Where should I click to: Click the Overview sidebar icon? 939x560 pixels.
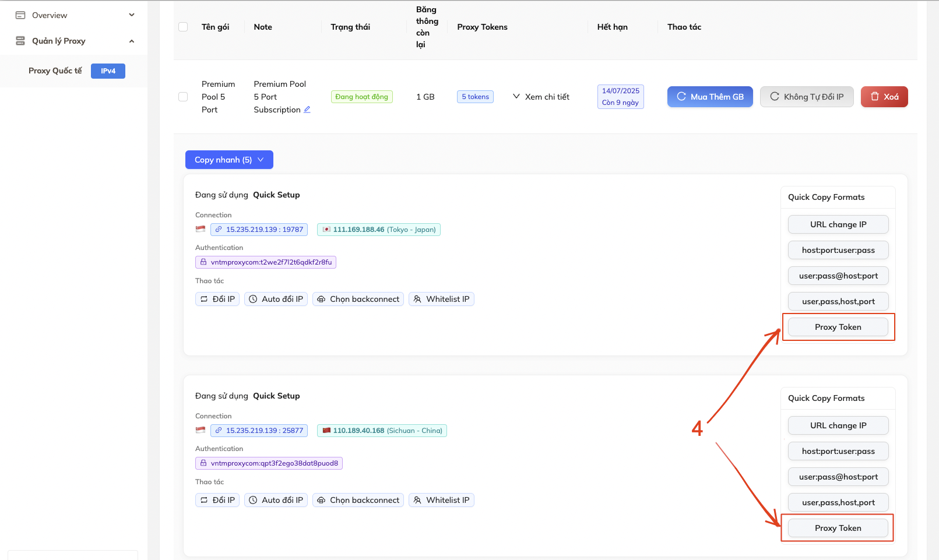(20, 15)
